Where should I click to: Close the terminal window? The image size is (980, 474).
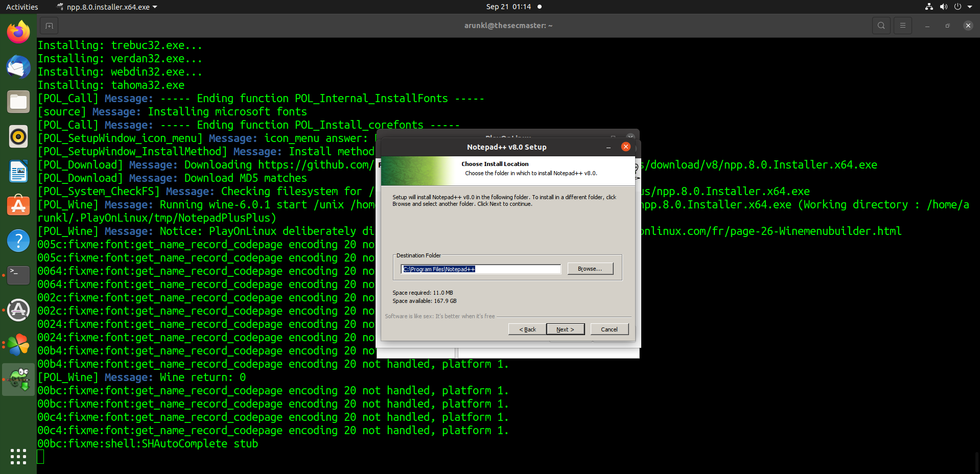pyautogui.click(x=968, y=26)
